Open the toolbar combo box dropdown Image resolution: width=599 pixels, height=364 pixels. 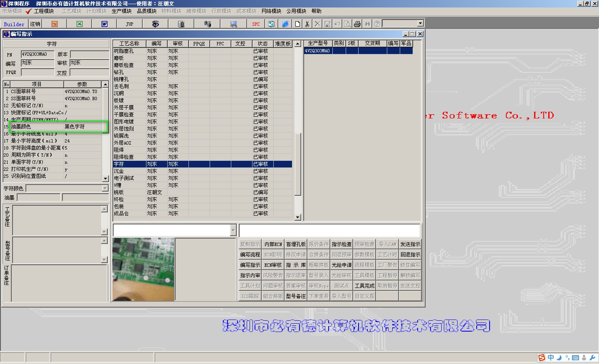(x=420, y=24)
